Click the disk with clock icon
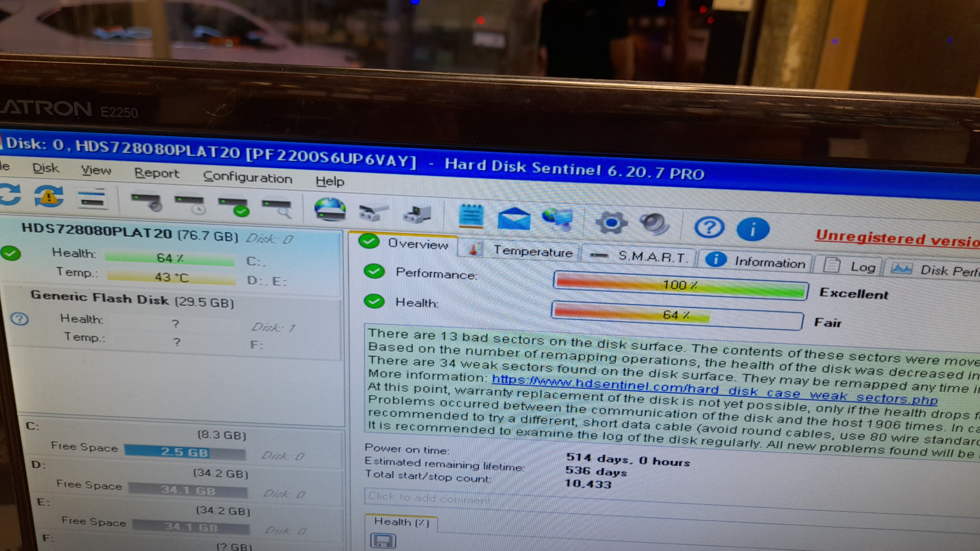 190,204
